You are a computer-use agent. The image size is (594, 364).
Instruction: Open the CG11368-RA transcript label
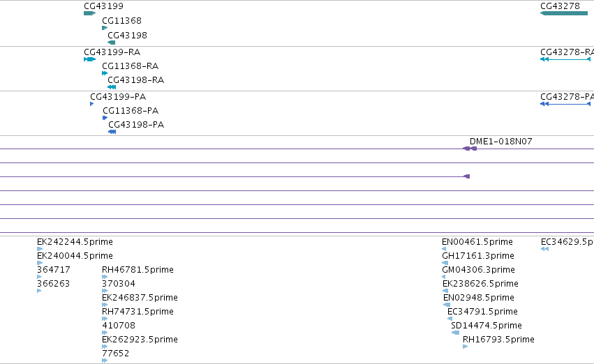pos(131,66)
